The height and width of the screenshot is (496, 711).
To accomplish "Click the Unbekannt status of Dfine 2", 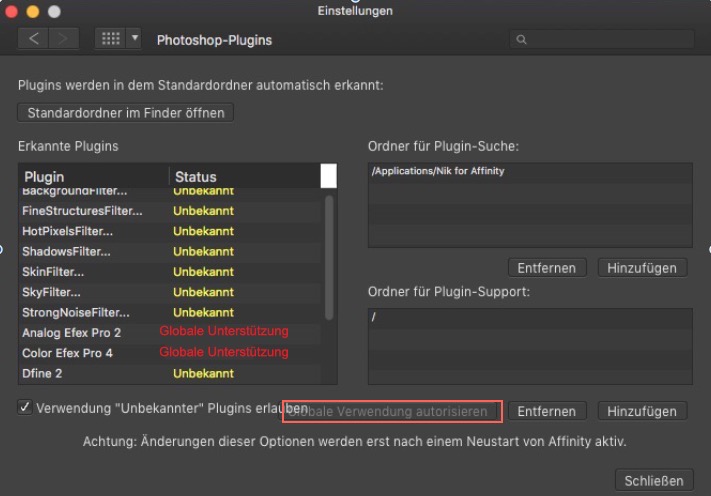I will [x=204, y=374].
